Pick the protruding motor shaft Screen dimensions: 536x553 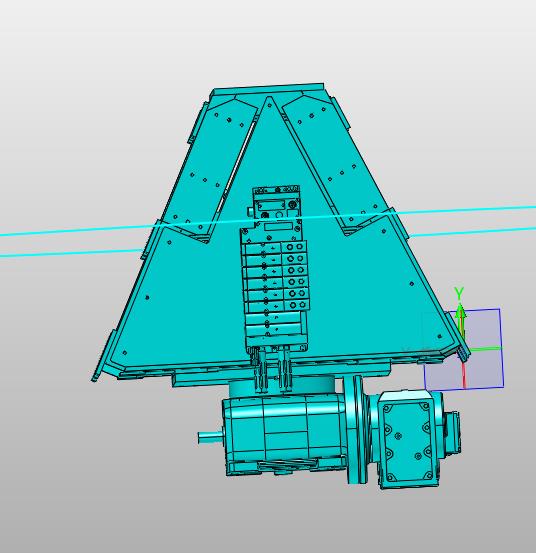(x=210, y=438)
